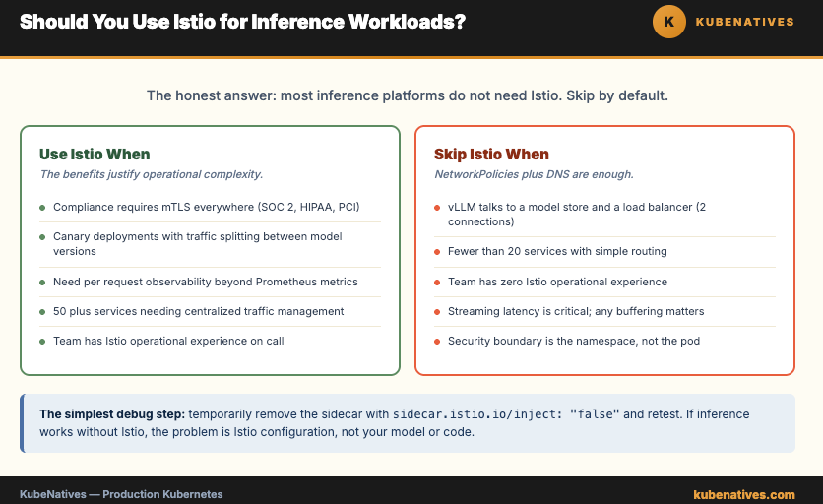Click '50 plus services needing centralized traffic management'

[199, 311]
